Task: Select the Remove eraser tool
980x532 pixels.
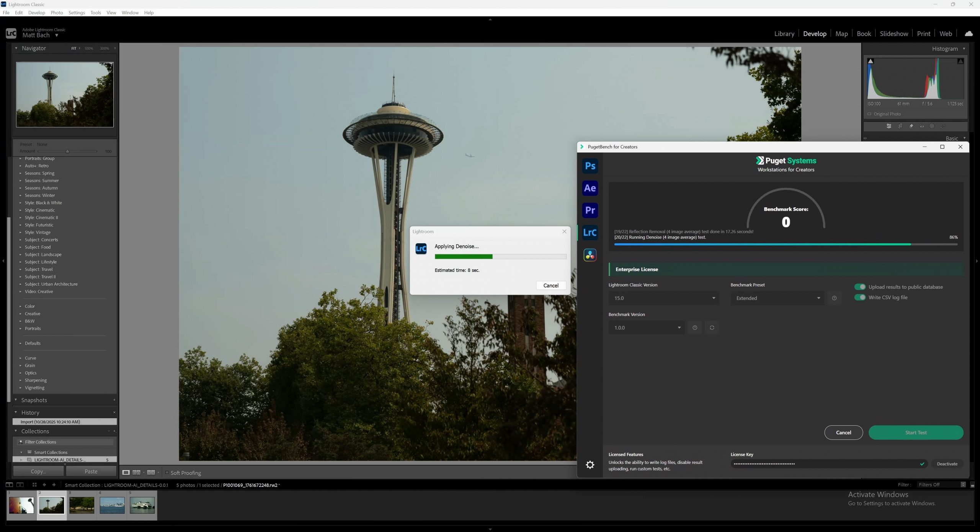Action: pyautogui.click(x=911, y=126)
